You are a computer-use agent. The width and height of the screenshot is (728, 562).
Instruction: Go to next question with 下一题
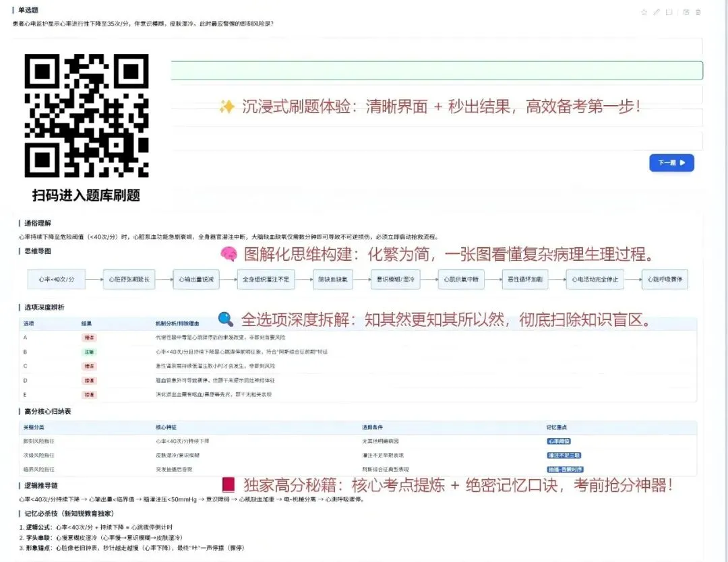point(671,163)
